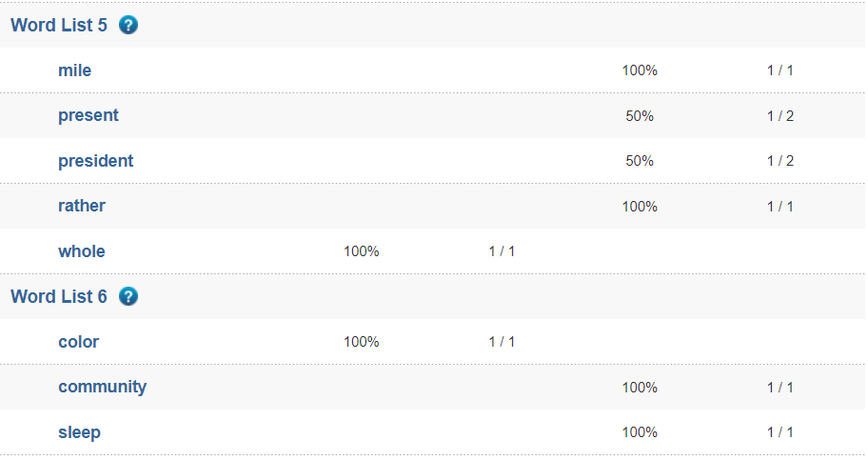
Task: Click the 1 / 2 score for president
Action: pos(780,161)
